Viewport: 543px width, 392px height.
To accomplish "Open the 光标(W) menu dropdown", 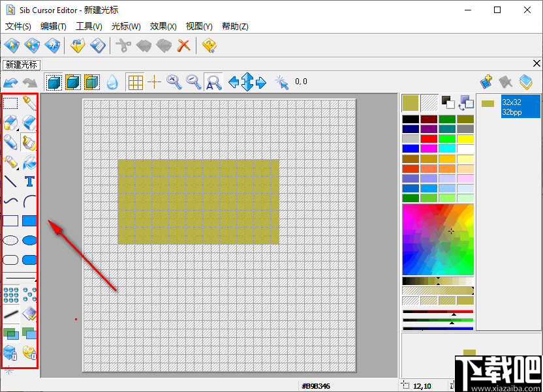I will point(126,26).
